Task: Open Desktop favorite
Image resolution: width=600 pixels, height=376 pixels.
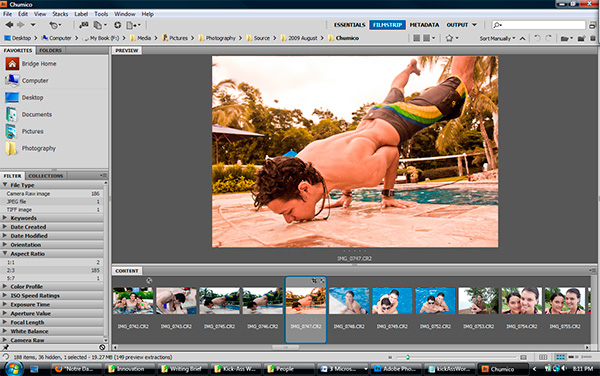Action: click(32, 98)
